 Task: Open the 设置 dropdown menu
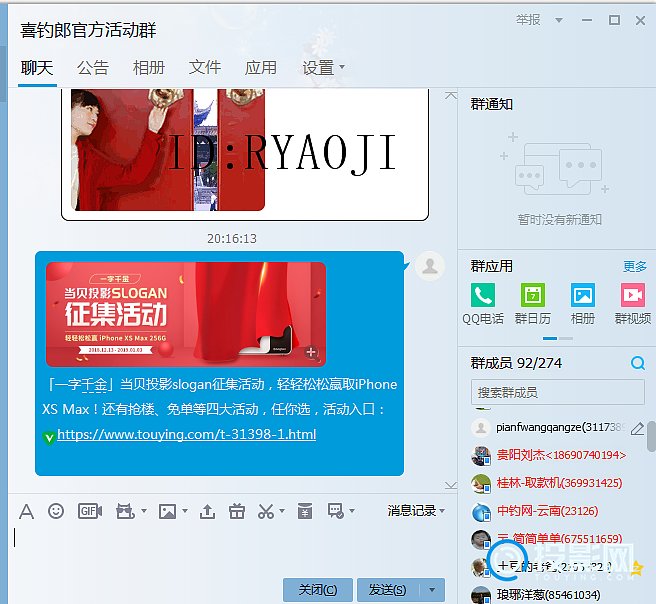323,68
